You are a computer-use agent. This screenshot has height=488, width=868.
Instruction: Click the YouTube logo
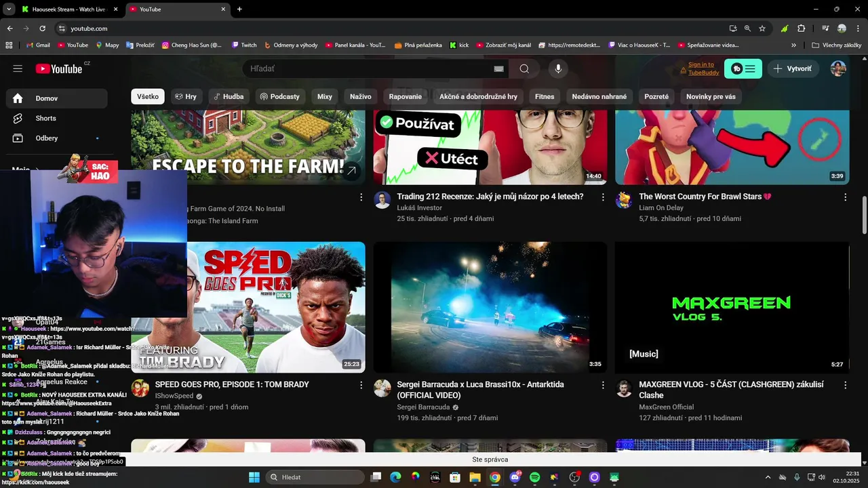59,68
